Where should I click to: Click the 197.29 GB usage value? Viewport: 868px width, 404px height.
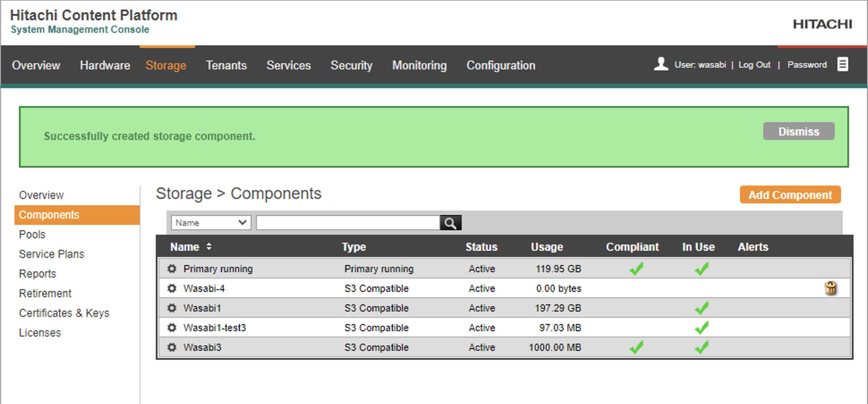coord(558,308)
